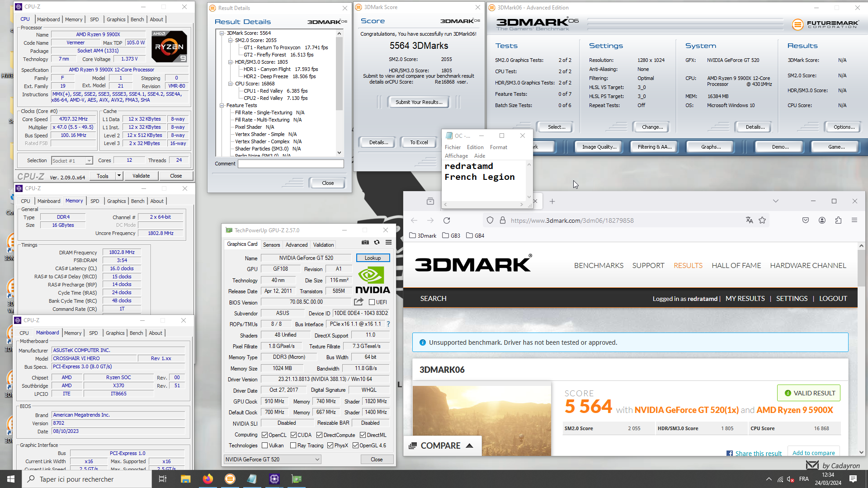
Task: Collapse the Feature Tests tree node
Action: pos(222,105)
